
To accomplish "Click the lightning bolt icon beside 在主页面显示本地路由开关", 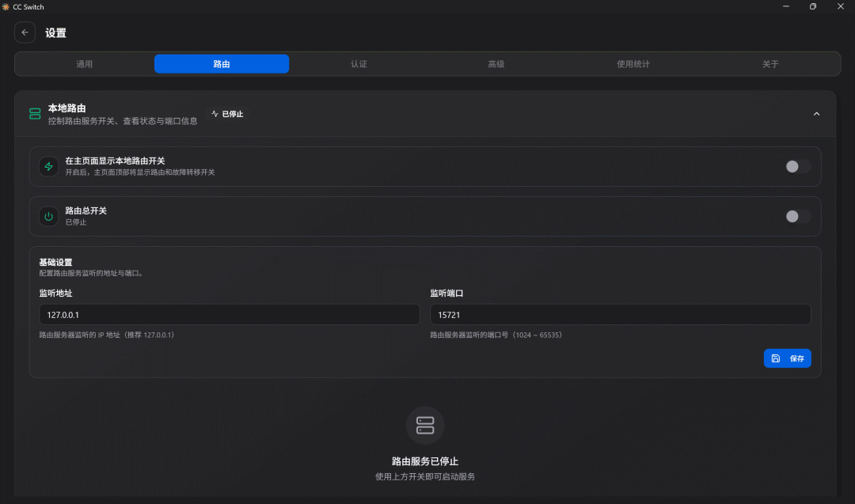I will pos(48,166).
